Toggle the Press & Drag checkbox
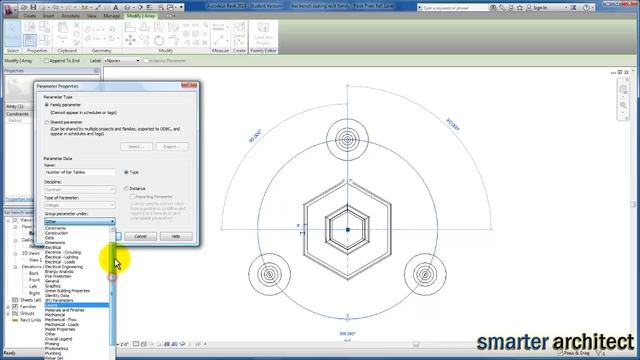This screenshot has width=640, height=360. [560, 353]
